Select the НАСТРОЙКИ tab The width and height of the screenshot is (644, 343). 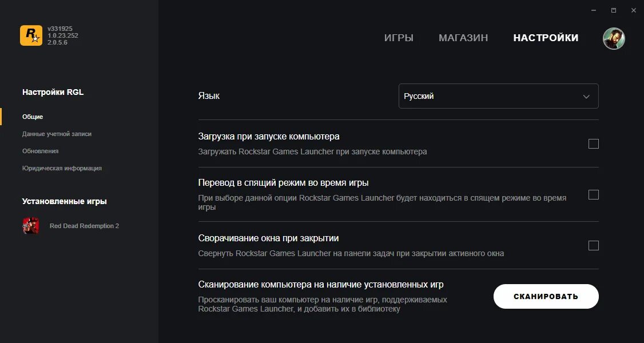coord(546,38)
